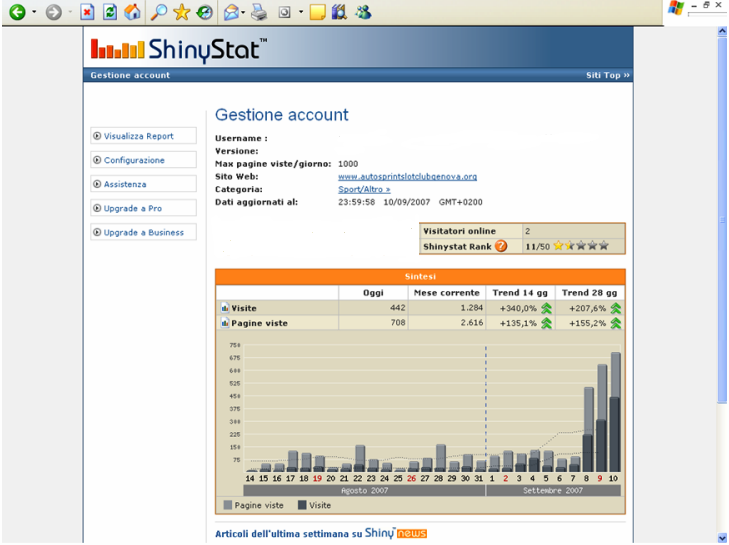This screenshot has height=545, width=729.
Task: Select the Pagine viste value 708 under Oggi
Action: (x=398, y=322)
